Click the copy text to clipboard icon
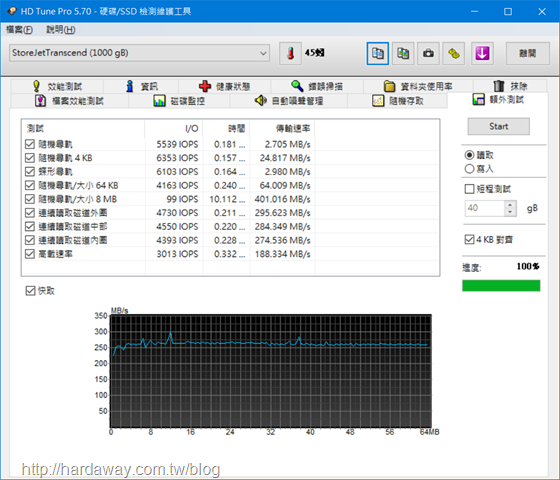This screenshot has height=480, width=560. coord(378,54)
